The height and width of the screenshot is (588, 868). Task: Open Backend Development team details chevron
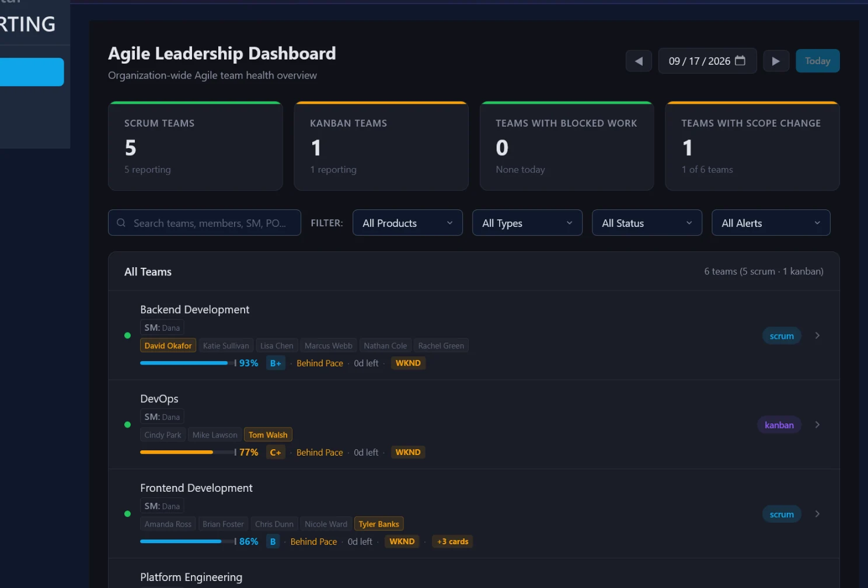[x=817, y=335]
